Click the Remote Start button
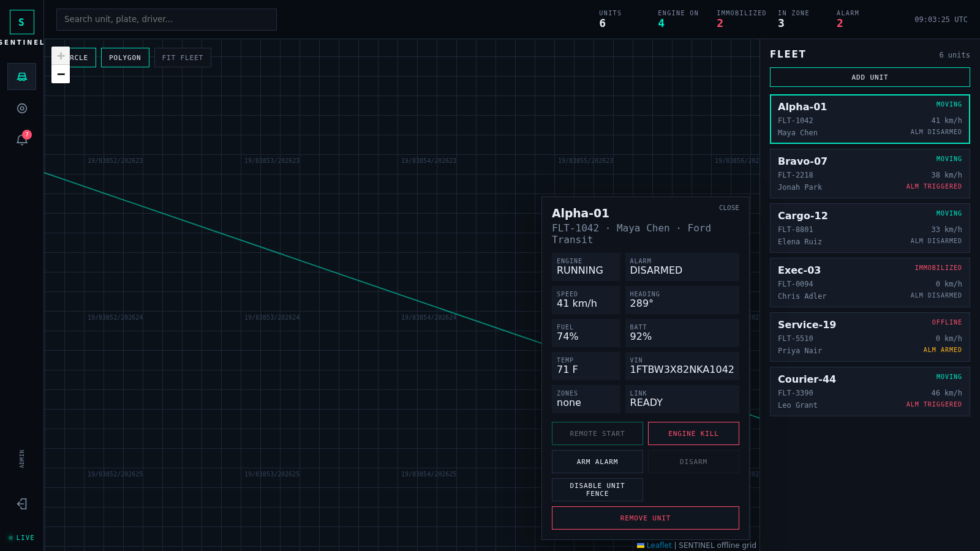The height and width of the screenshot is (551, 980). pos(597,433)
